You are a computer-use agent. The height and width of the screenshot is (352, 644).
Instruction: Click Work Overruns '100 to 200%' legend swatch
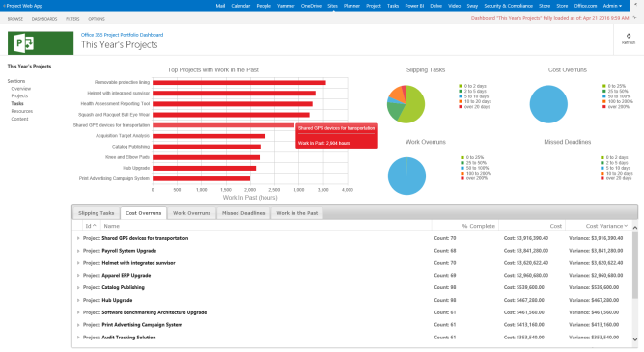[462, 174]
